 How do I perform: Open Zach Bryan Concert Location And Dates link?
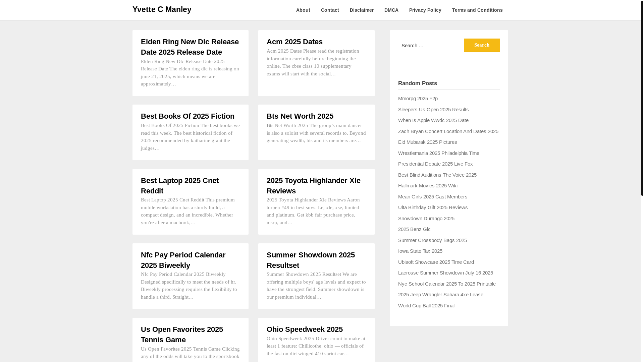pos(448,131)
